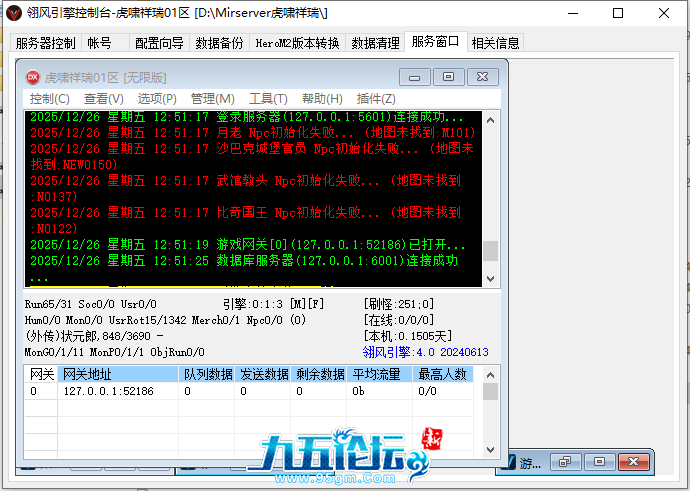
Task: Open the 查看(V) menu
Action: [x=103, y=99]
